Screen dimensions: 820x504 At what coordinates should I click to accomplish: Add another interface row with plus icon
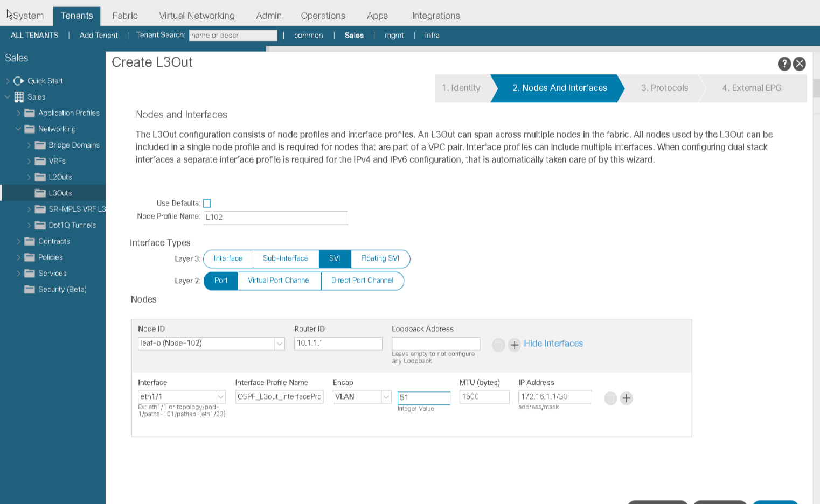pos(626,398)
